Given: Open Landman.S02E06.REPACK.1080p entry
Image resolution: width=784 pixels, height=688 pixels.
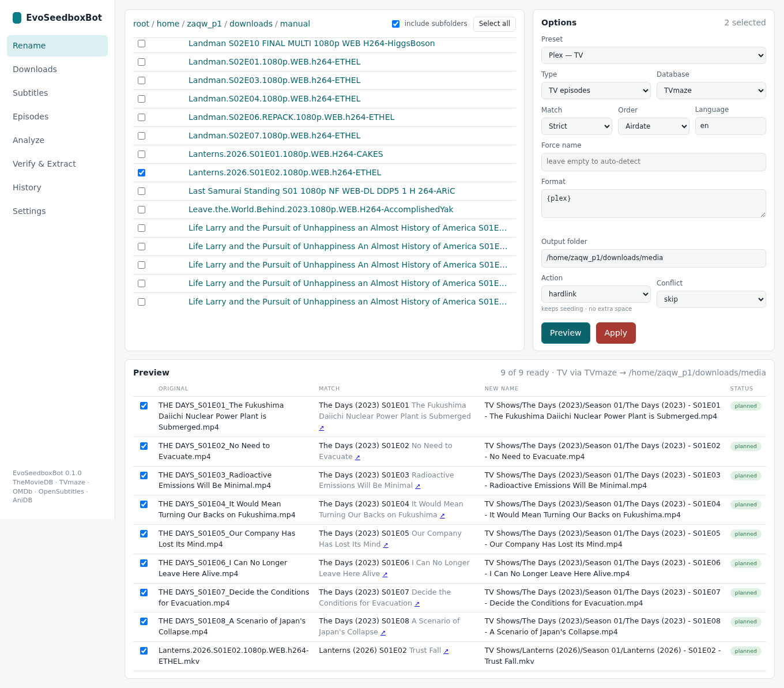Looking at the screenshot, I should point(292,117).
